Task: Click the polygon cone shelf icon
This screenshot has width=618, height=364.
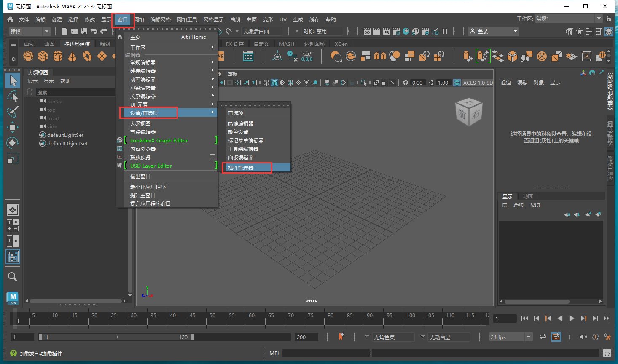Action: [x=73, y=56]
